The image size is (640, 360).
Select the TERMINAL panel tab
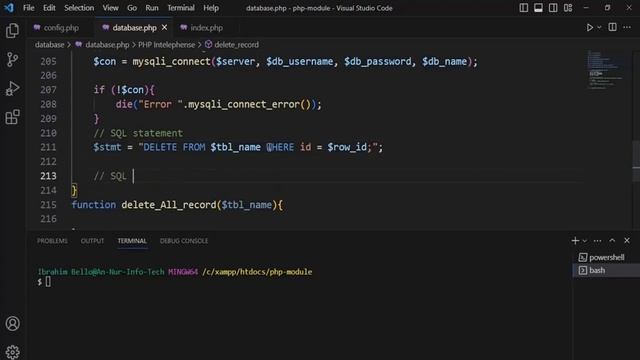tap(132, 241)
